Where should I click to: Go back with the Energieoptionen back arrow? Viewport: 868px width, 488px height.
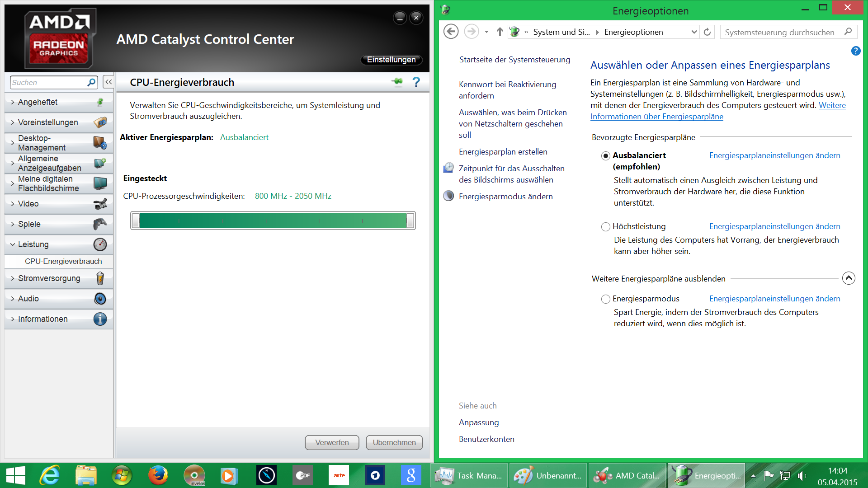(451, 32)
